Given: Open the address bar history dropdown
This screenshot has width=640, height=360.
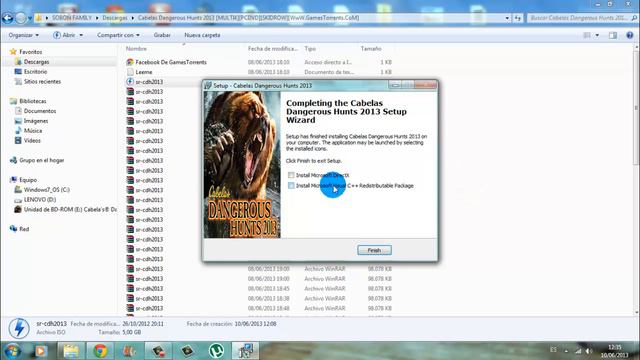Looking at the screenshot, I should [507, 18].
